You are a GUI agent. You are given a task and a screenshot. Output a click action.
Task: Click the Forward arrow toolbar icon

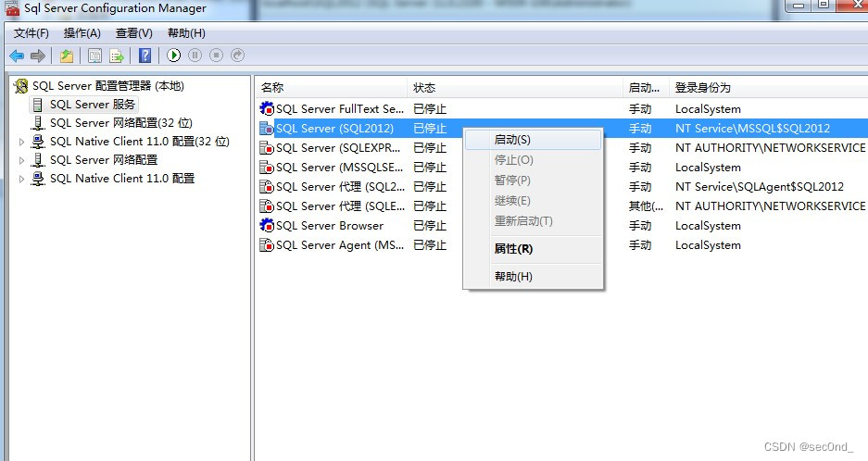point(38,56)
